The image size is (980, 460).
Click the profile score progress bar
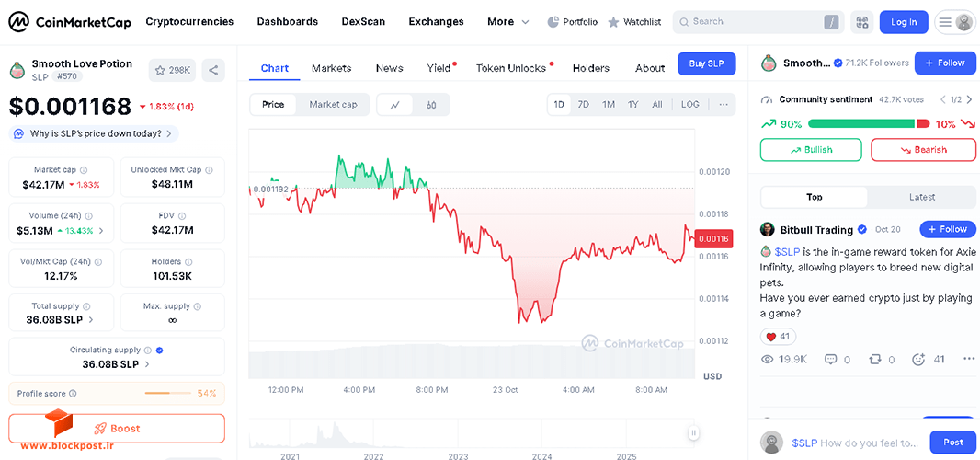(167, 393)
